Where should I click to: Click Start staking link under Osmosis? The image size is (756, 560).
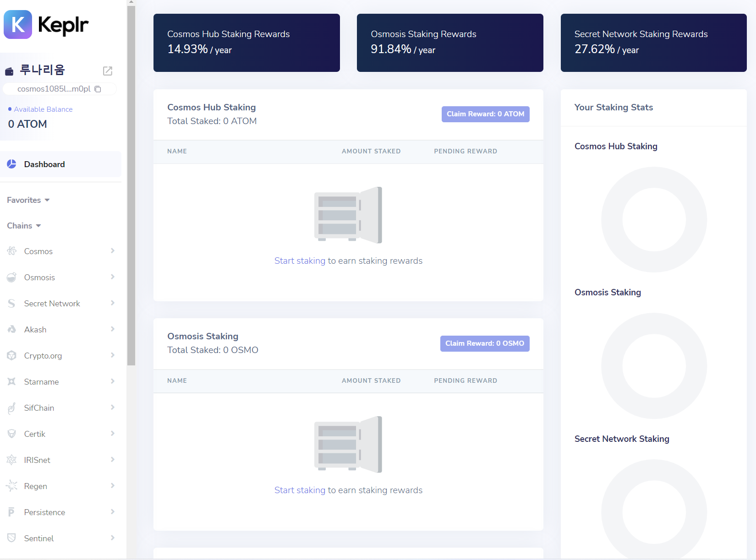point(300,490)
